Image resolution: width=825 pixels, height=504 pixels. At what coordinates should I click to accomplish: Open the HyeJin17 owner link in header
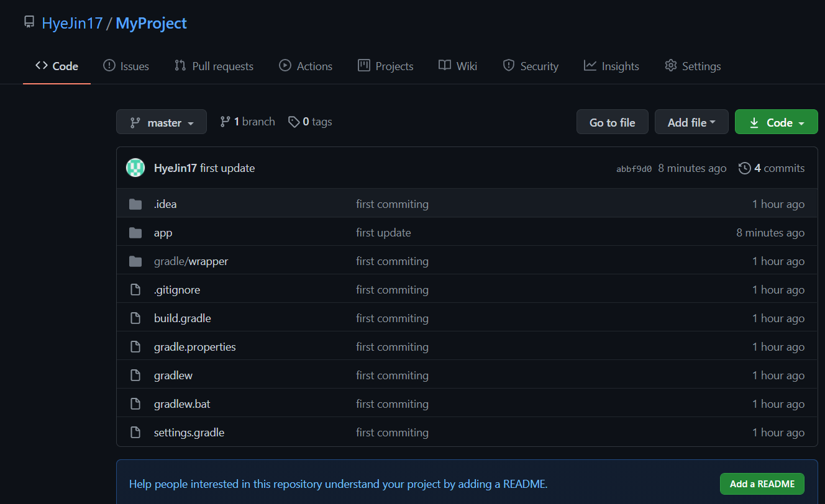coord(72,23)
